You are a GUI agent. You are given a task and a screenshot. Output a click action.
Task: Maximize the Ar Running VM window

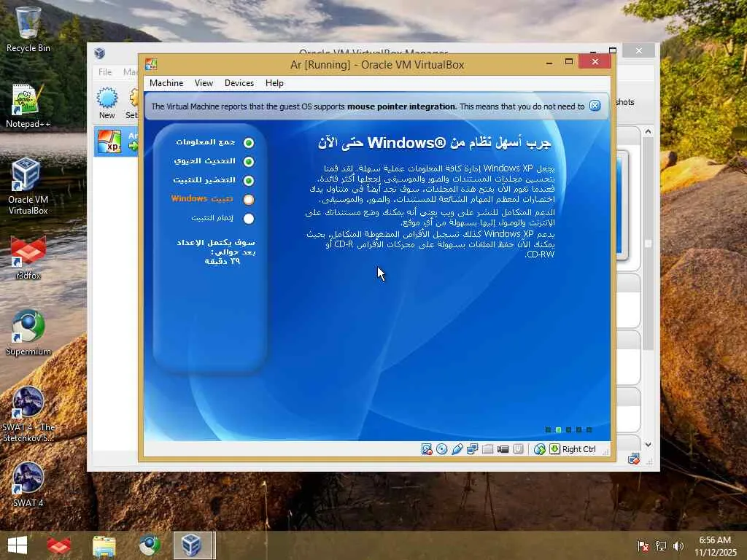pos(568,61)
